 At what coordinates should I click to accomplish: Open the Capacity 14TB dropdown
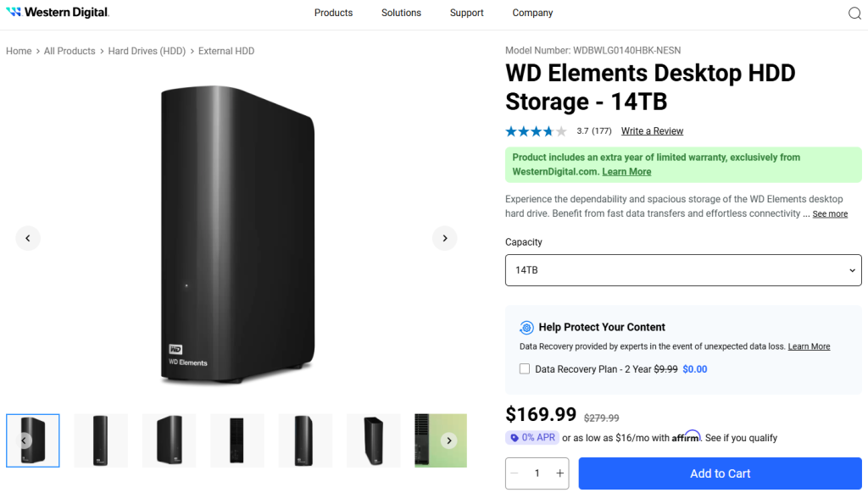tap(683, 270)
